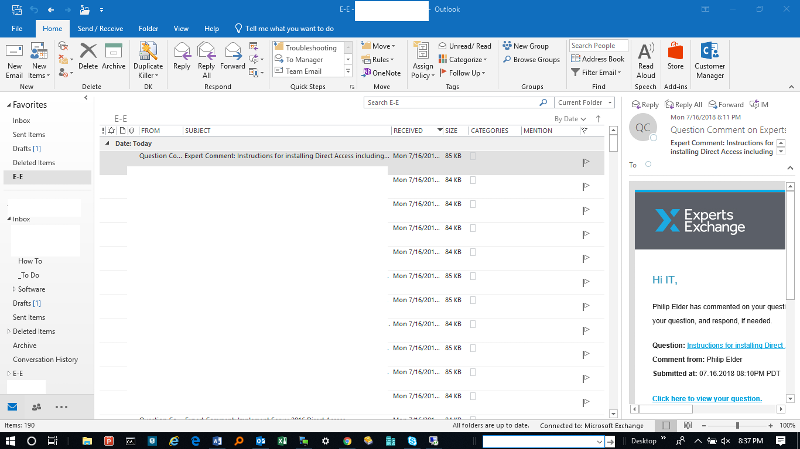The width and height of the screenshot is (800, 449).
Task: Open Windows Start menu
Action: point(10,441)
